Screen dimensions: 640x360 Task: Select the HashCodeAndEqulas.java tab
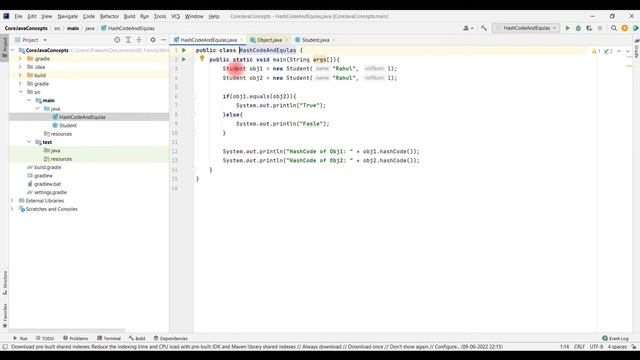208,40
